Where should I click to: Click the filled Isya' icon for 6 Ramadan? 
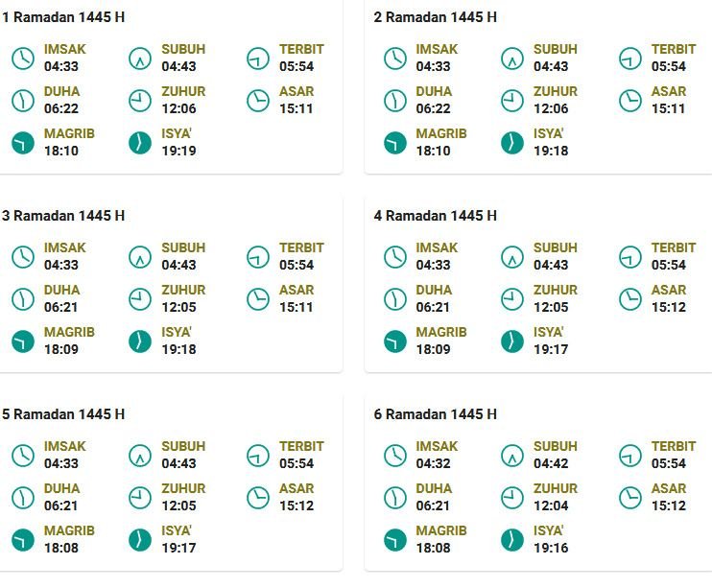(x=512, y=540)
